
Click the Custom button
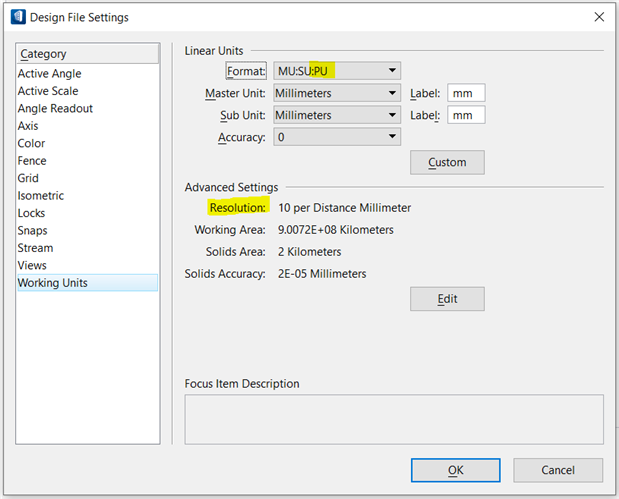point(447,162)
